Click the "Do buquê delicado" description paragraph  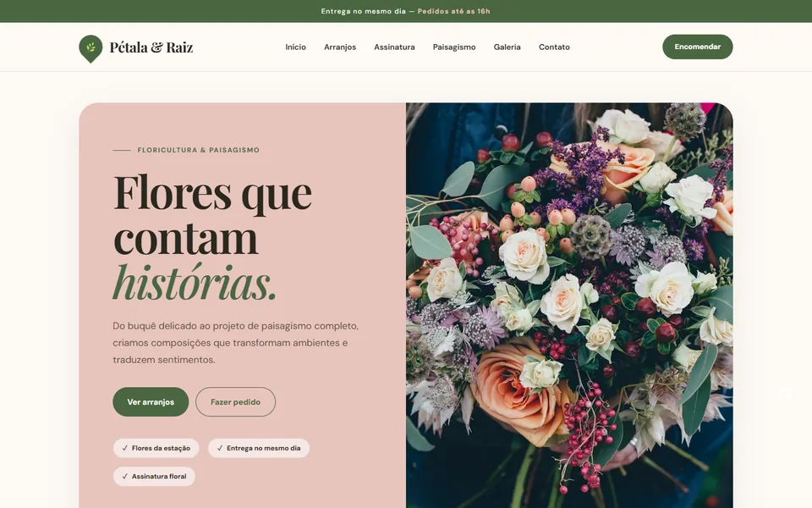[x=236, y=343]
